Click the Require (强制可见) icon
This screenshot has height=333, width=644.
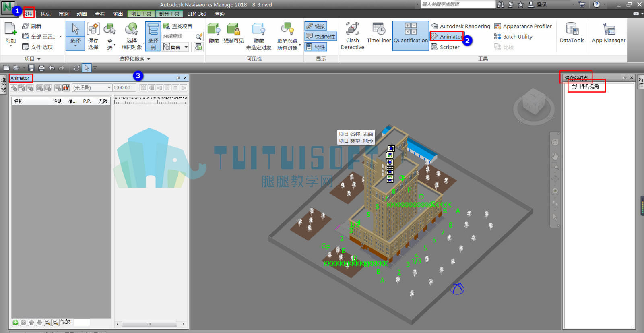[x=233, y=33]
